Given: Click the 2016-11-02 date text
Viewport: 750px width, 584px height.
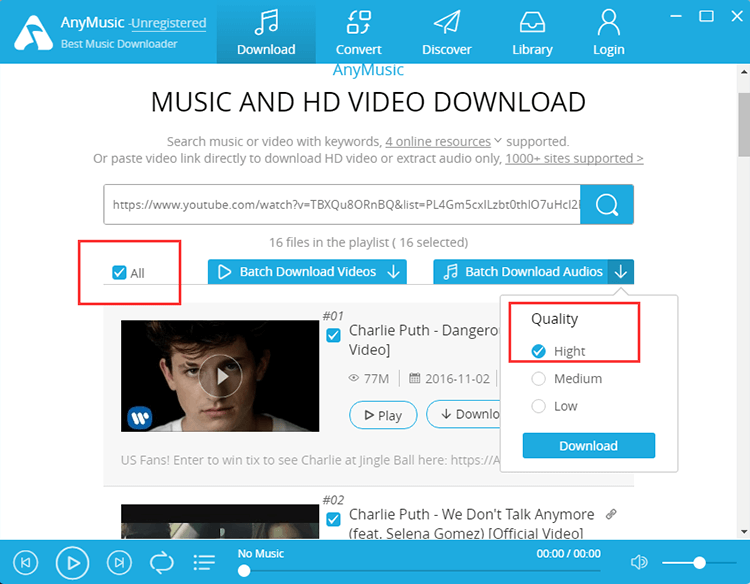Looking at the screenshot, I should (457, 379).
